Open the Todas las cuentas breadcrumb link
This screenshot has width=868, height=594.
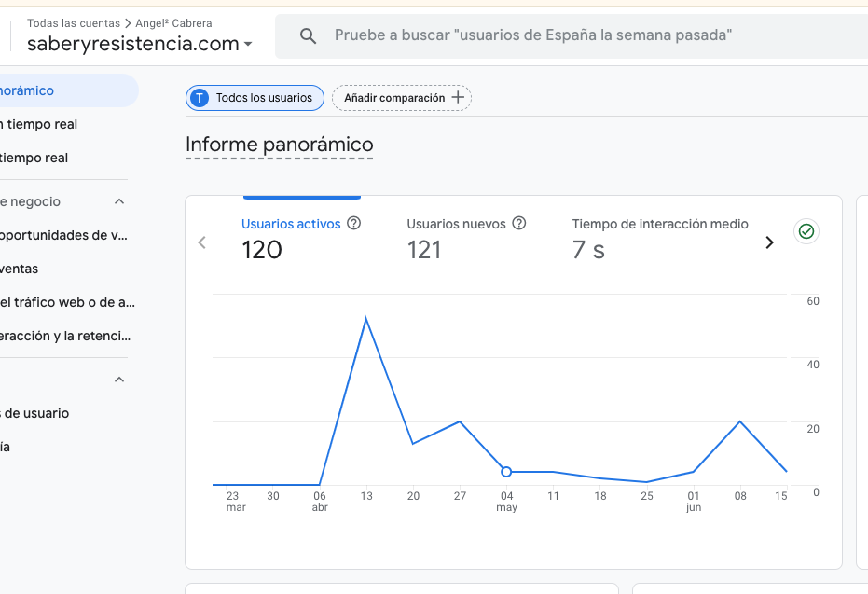[74, 22]
